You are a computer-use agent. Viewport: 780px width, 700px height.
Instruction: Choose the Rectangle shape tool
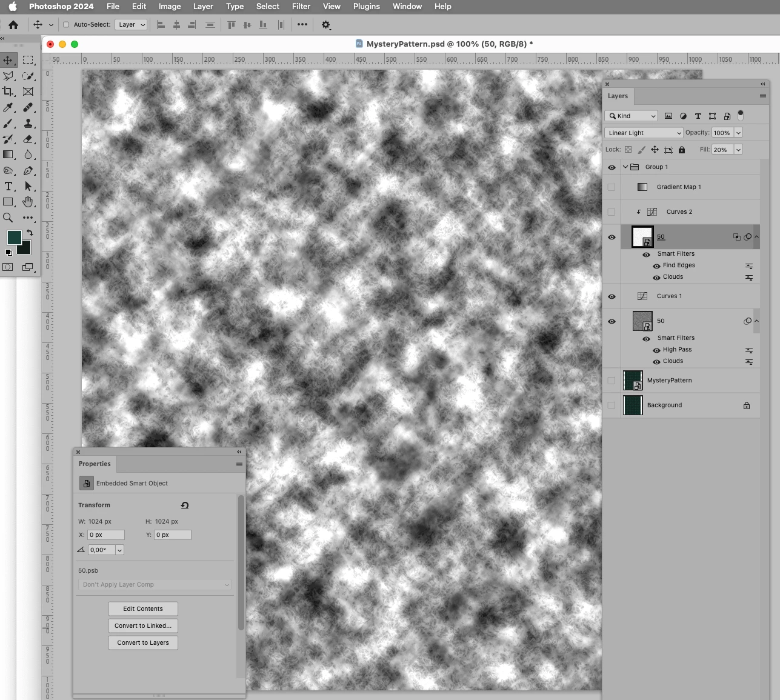[8, 202]
